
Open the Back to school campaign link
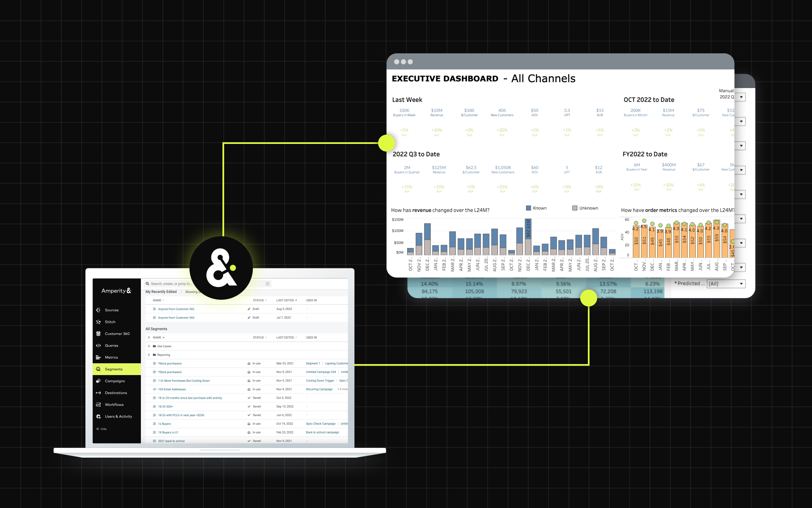[x=322, y=432]
